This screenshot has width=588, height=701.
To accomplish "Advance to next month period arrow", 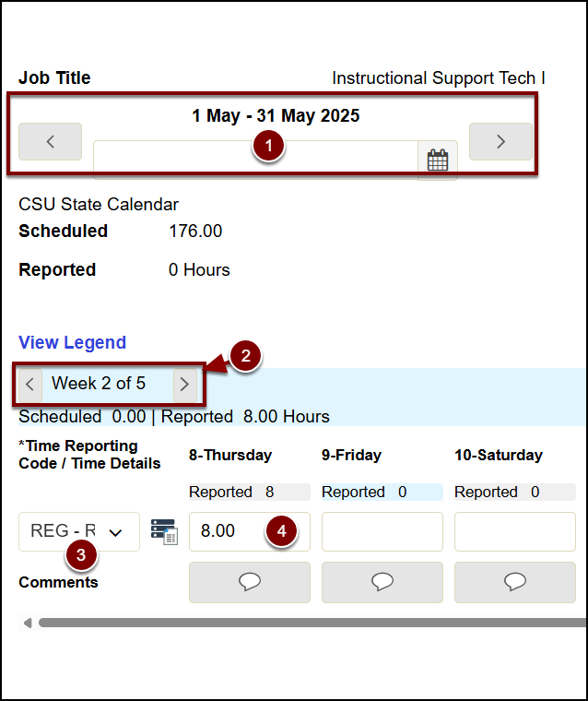I will tap(500, 142).
